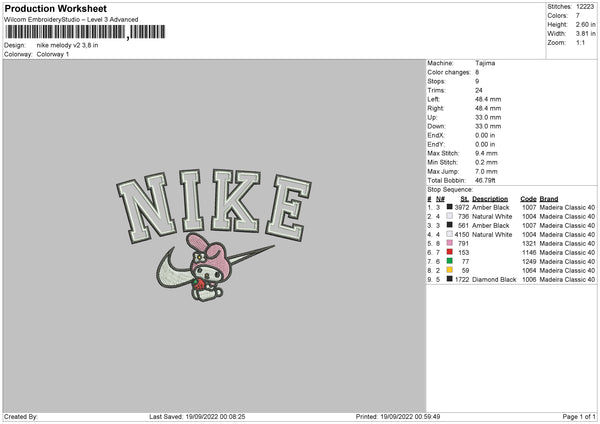Select the Natural White swatch in stop 2
This screenshot has height=424, width=600.
[x=450, y=216]
